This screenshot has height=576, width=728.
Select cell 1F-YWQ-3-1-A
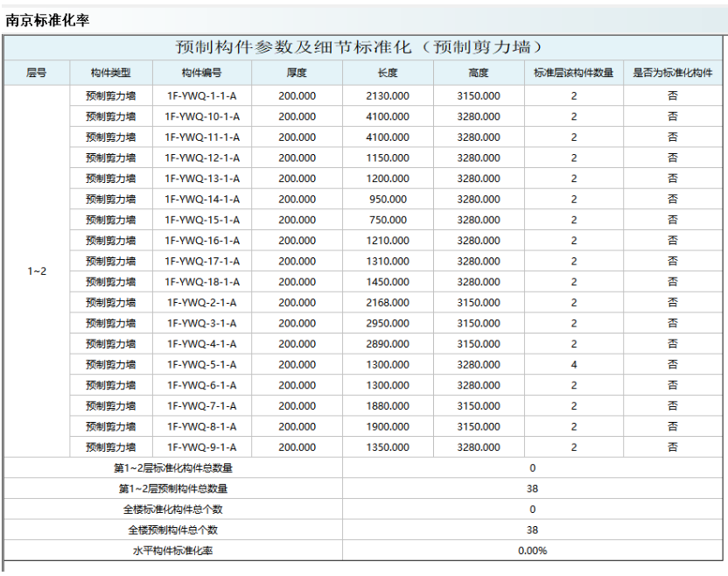point(202,323)
